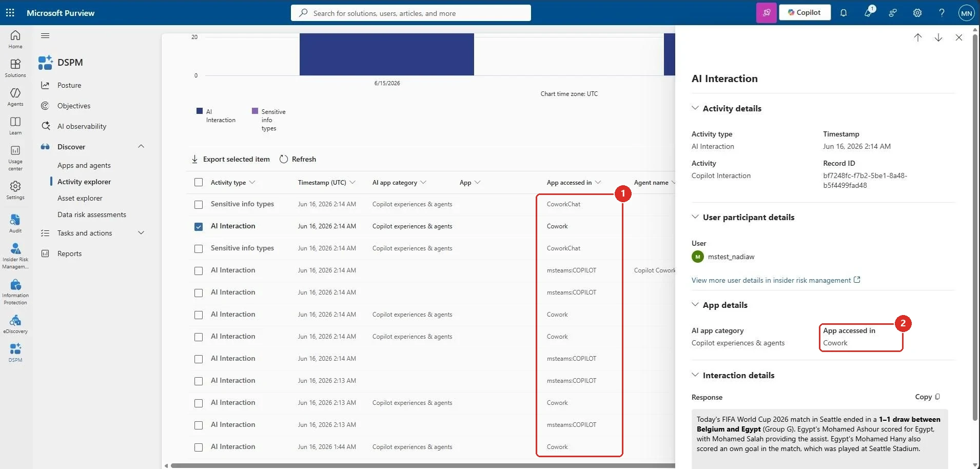Expand the Tasks and actions group
Screen dimensions: 980x469
pyautogui.click(x=141, y=233)
